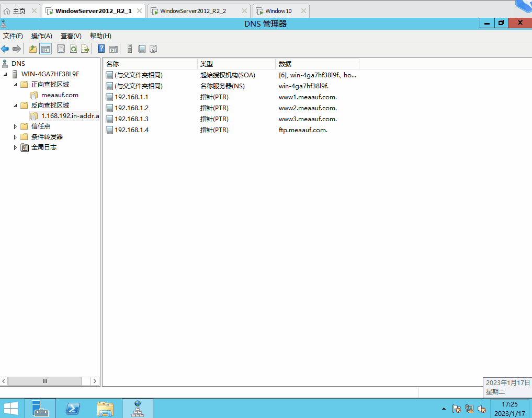Select the 信任点 folder
This screenshot has width=532, height=418.
click(41, 126)
